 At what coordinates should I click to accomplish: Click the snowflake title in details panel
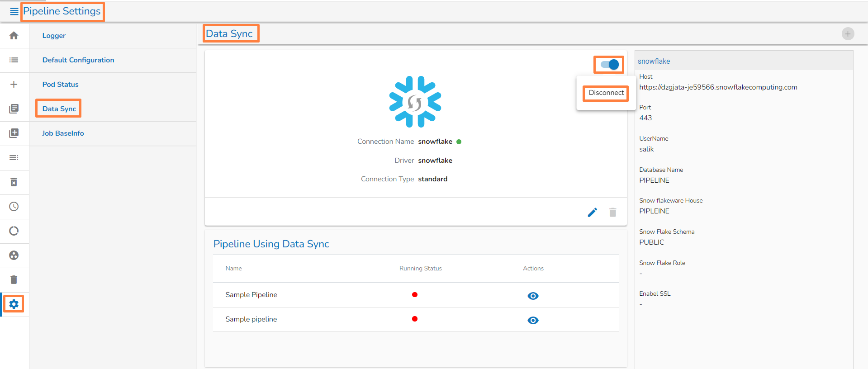click(x=654, y=61)
